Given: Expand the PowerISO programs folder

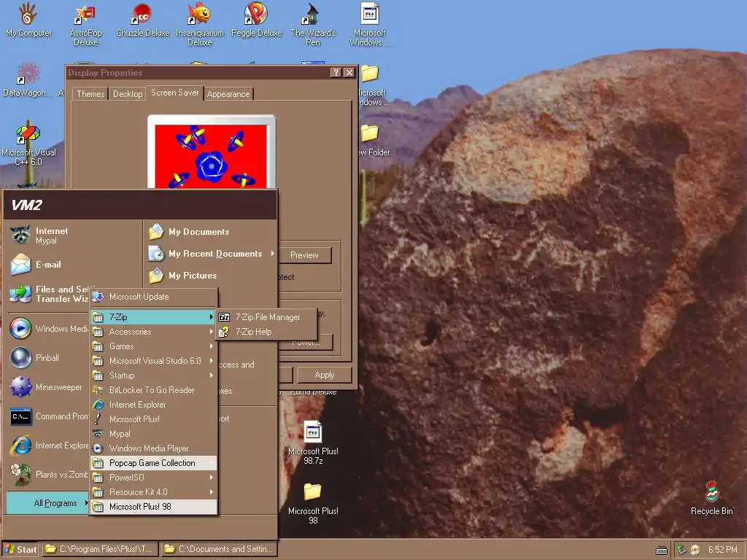Looking at the screenshot, I should [153, 478].
